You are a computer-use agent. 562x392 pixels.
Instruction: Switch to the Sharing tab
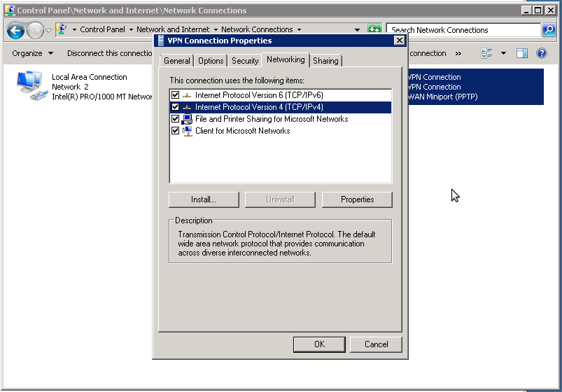click(x=325, y=61)
